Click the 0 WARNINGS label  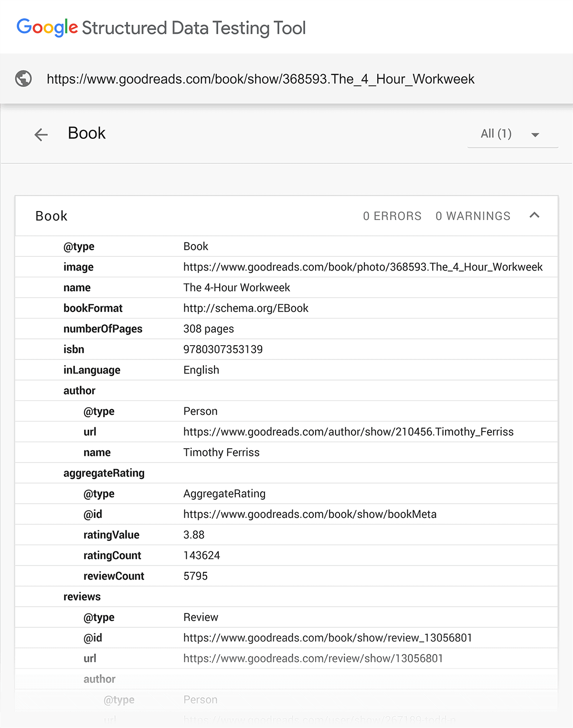[473, 216]
